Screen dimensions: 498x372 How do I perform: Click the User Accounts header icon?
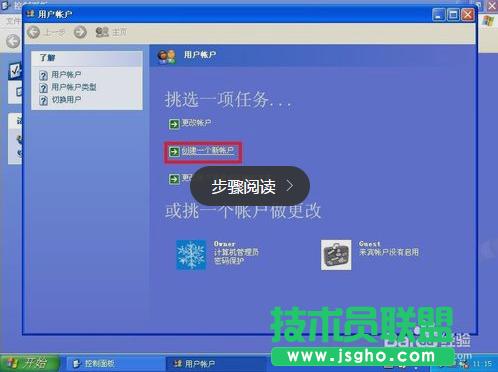point(166,56)
